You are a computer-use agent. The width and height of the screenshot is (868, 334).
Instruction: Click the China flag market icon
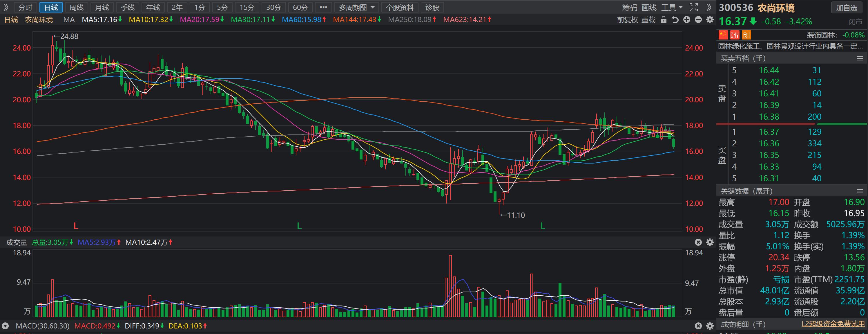(x=723, y=35)
